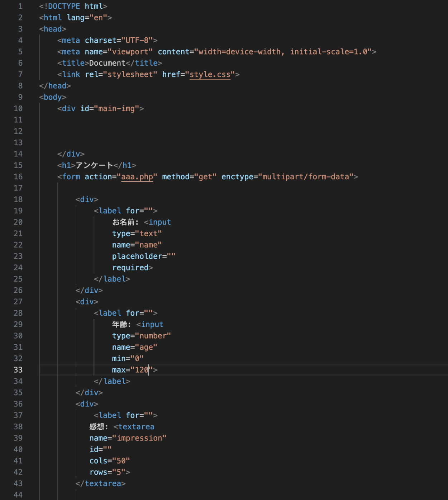Screen dimensions: 448x500
Task: Click the "UTF-8" charset value
Action: 137,41
